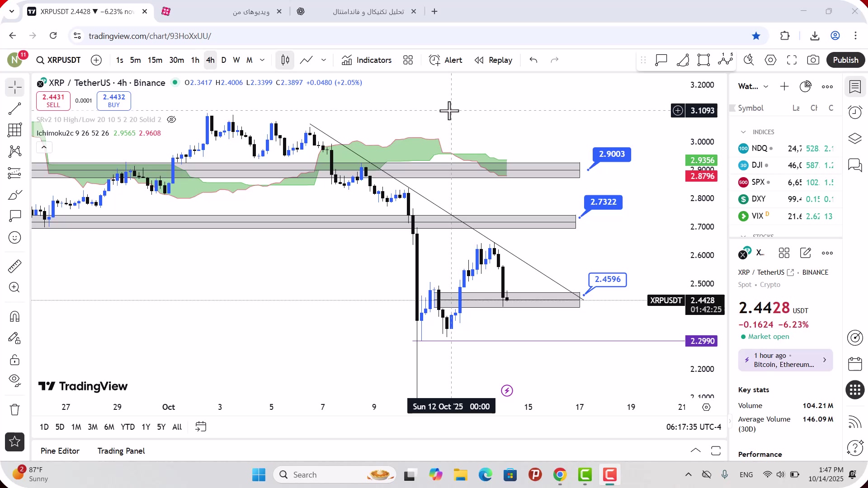Toggle lock all drawings
The width and height of the screenshot is (868, 488).
click(14, 360)
